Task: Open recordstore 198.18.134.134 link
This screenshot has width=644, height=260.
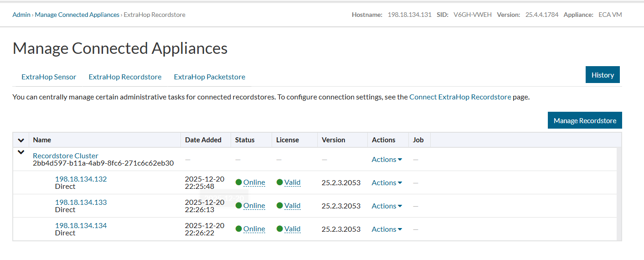Action: (x=81, y=225)
